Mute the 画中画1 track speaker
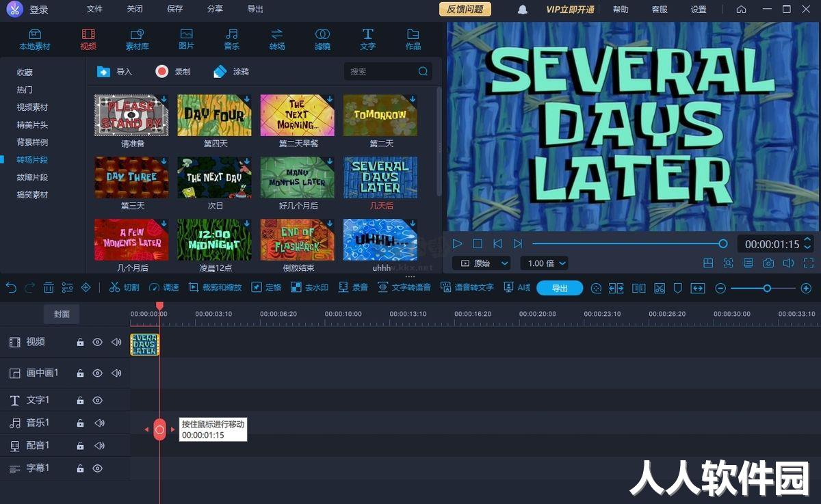The width and height of the screenshot is (821, 504). pos(116,373)
